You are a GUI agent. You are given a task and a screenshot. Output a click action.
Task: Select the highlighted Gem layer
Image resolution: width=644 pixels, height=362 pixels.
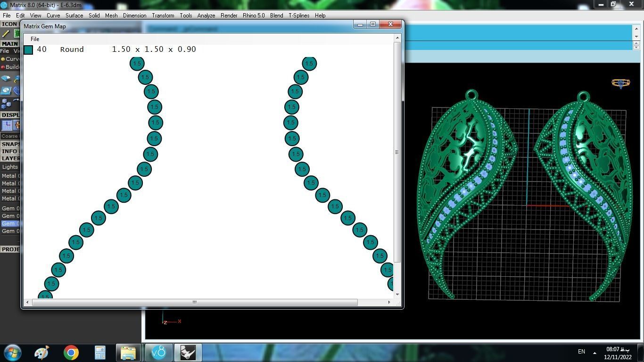point(10,223)
